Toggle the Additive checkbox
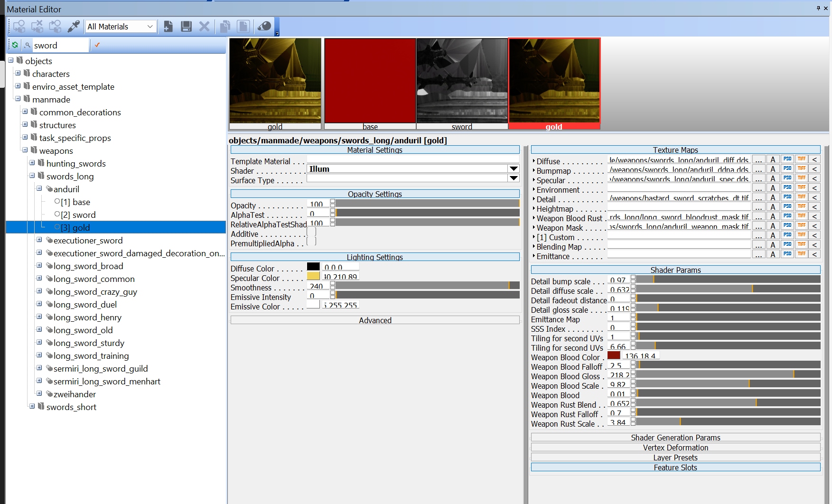832x504 pixels. 311,232
